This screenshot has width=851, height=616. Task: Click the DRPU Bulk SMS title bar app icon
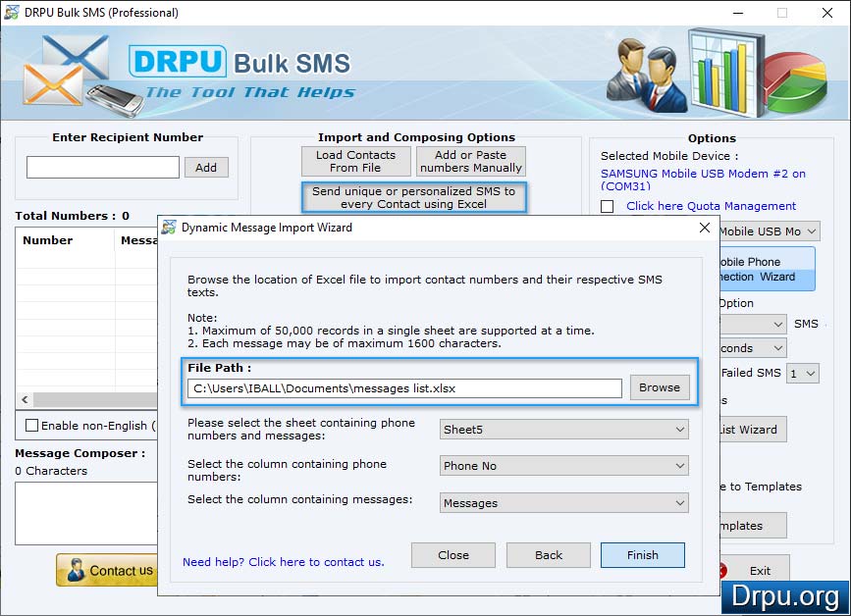[x=11, y=12]
